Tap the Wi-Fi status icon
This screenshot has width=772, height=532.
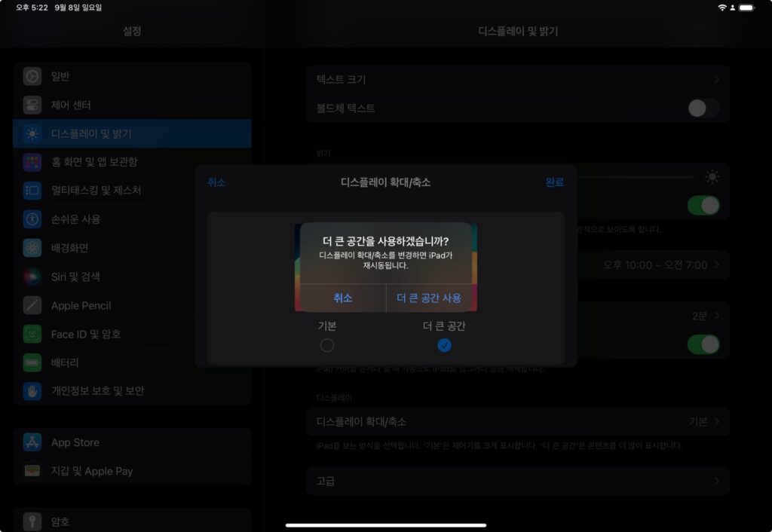722,8
